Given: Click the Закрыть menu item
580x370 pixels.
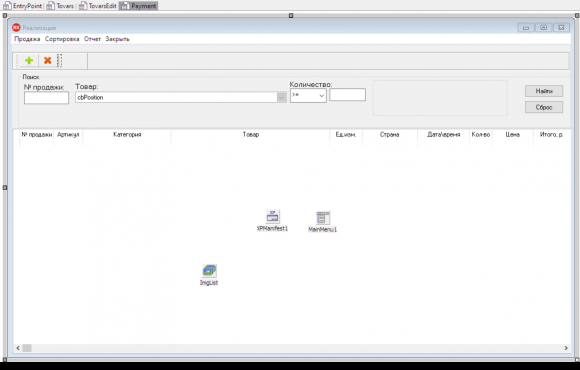Looking at the screenshot, I should pos(117,39).
